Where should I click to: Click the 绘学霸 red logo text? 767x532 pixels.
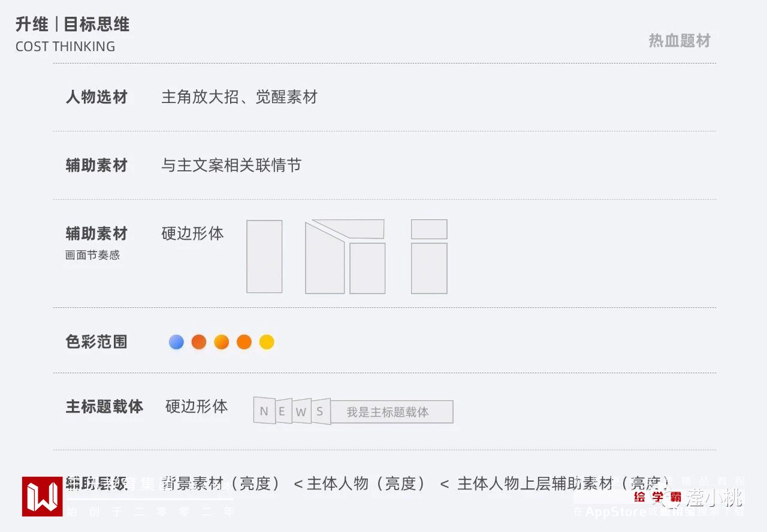(657, 497)
